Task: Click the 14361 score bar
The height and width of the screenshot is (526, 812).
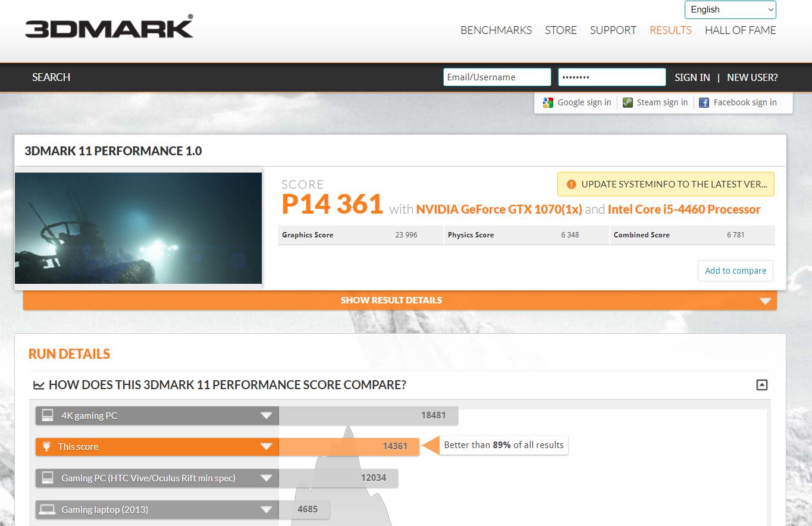Action: click(x=349, y=446)
